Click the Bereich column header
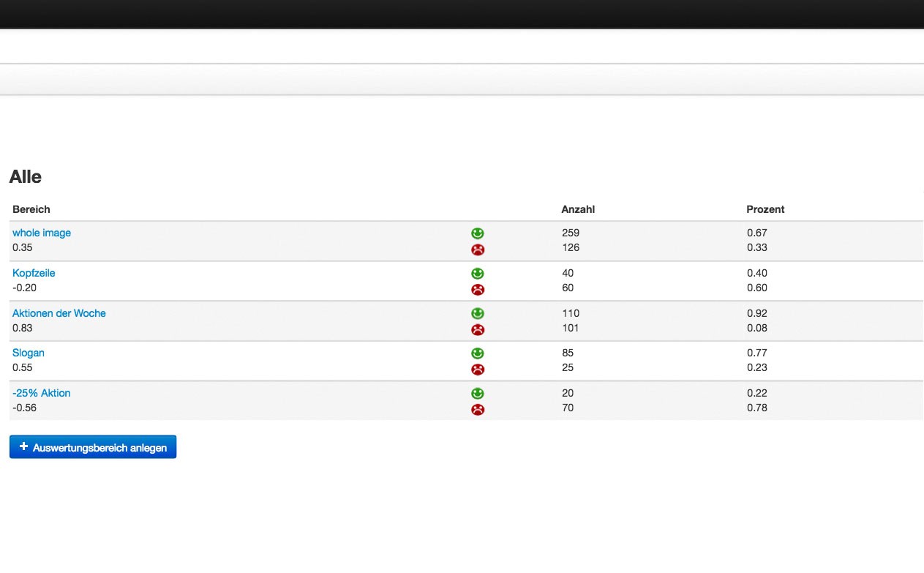Screen dimensions: 924x573 pos(31,209)
